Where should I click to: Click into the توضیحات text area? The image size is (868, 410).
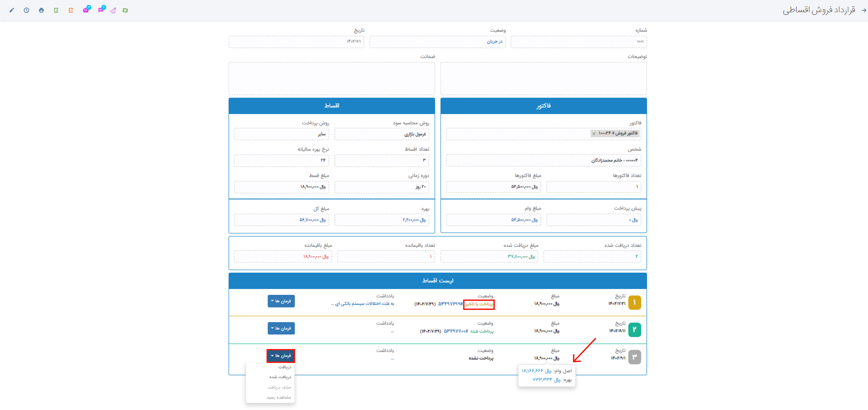544,79
